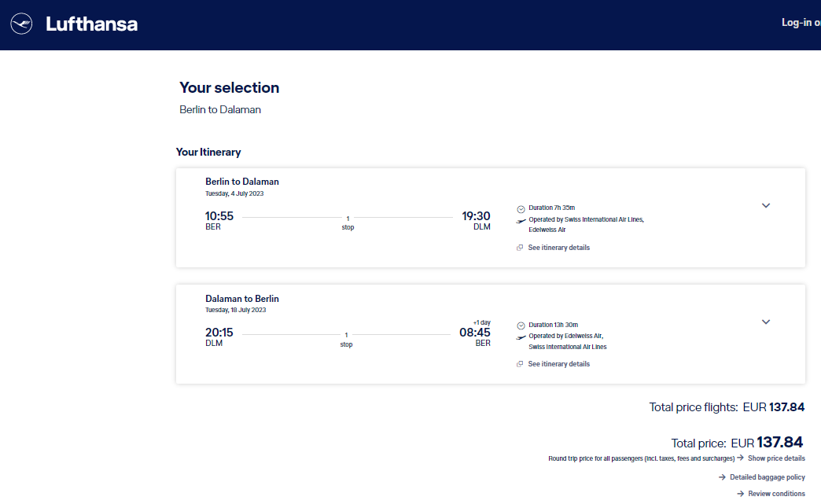Open Review conditions link
This screenshot has height=504, width=821.
click(x=776, y=494)
